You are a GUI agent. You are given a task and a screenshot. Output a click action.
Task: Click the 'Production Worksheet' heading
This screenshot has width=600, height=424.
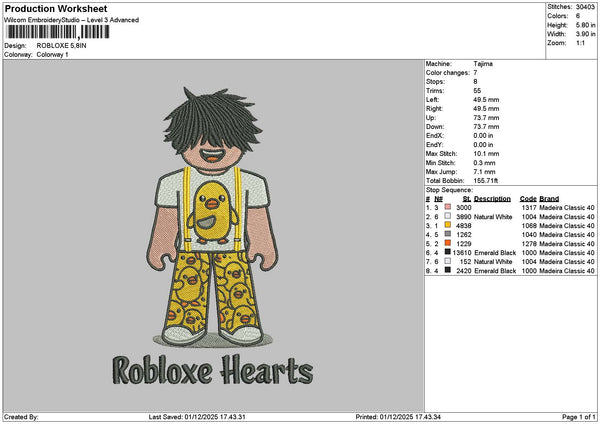pos(56,9)
